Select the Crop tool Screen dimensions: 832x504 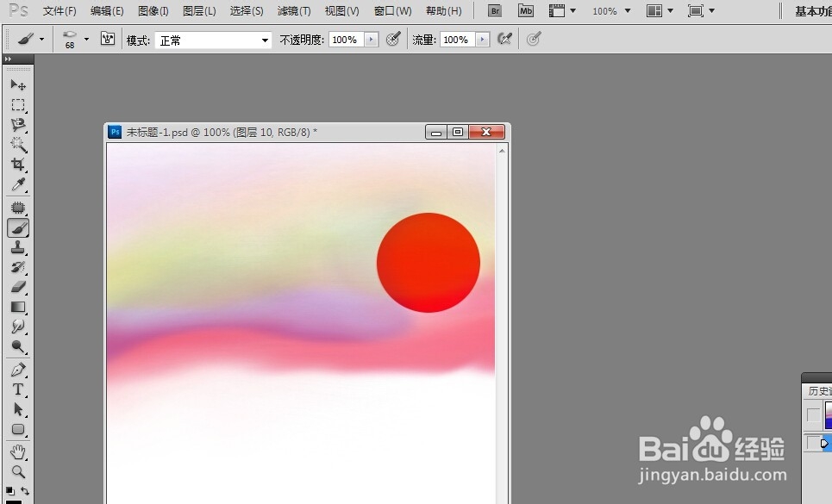click(18, 165)
